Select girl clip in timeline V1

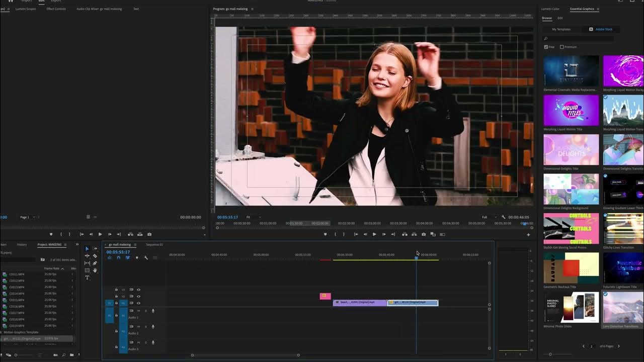click(x=413, y=303)
